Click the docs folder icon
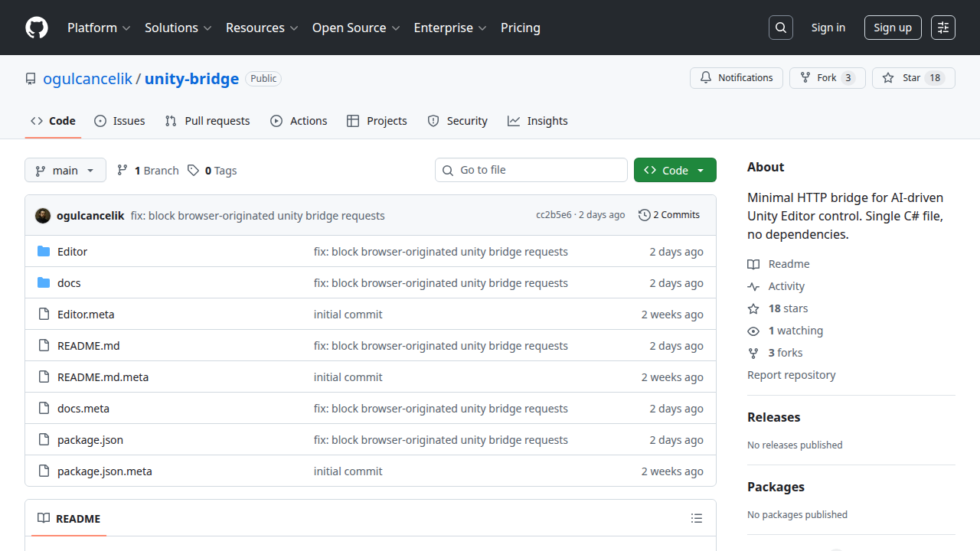This screenshot has height=551, width=980. pos(44,283)
